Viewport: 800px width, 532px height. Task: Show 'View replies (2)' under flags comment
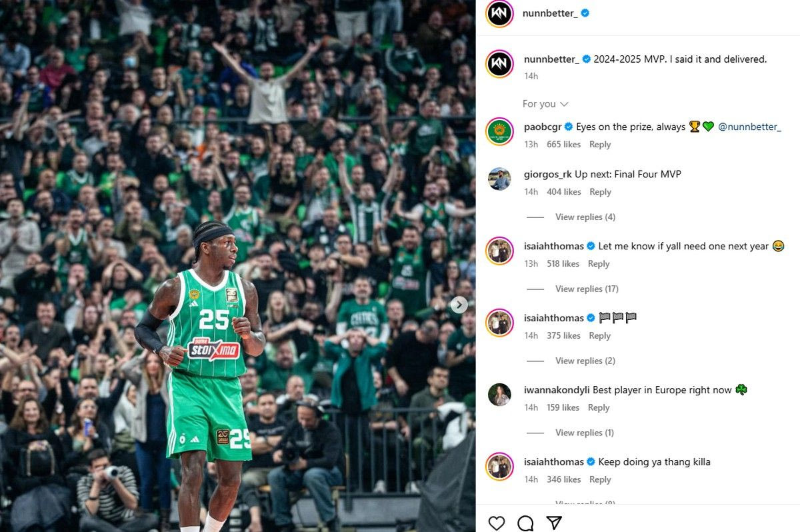point(585,361)
